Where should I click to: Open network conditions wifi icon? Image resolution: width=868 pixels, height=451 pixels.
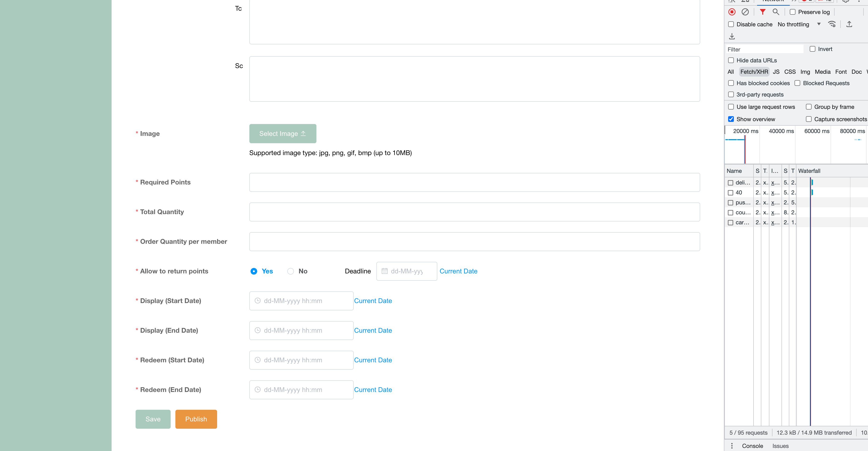click(x=831, y=24)
